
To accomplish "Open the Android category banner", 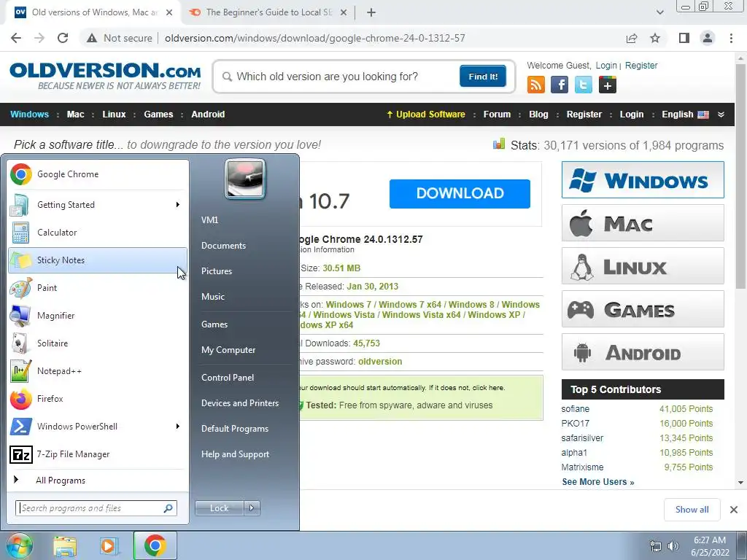I will (x=643, y=352).
